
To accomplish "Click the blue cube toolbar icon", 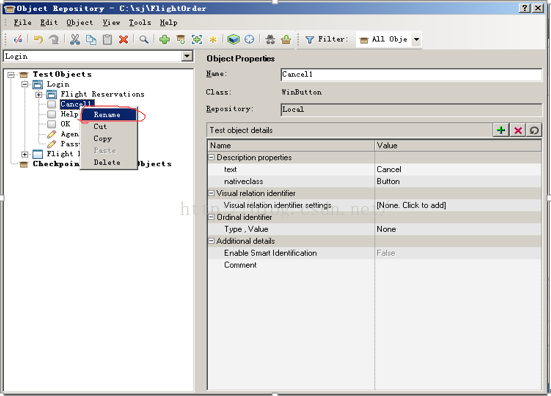I will 233,39.
